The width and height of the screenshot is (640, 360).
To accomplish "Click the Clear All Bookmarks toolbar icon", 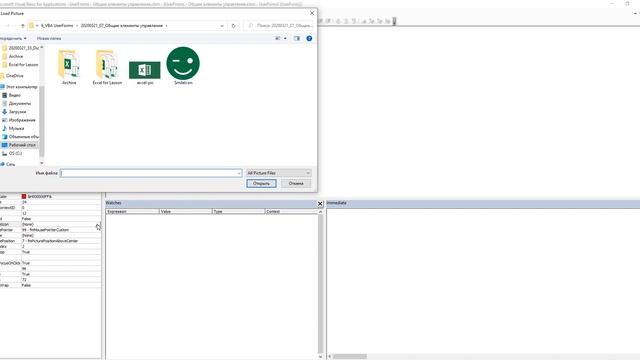I will click(x=387, y=21).
